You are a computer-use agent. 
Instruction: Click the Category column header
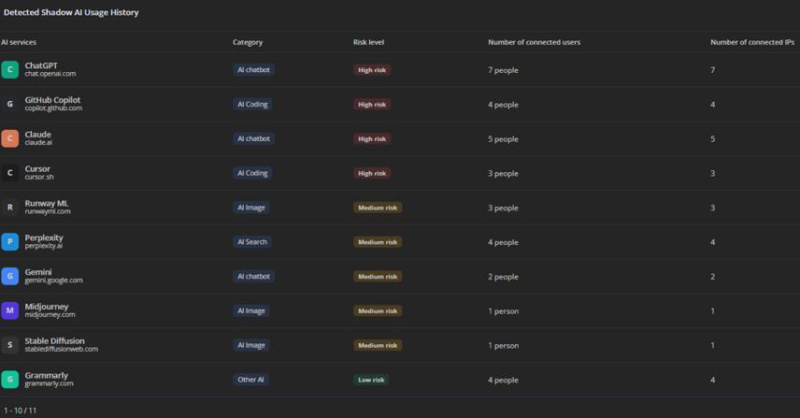[247, 42]
